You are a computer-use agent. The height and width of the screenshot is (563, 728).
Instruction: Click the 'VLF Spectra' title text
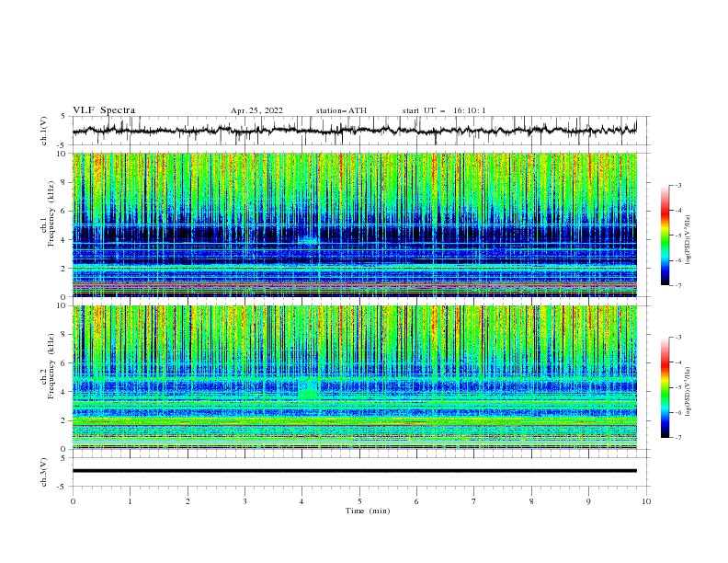[x=104, y=110]
